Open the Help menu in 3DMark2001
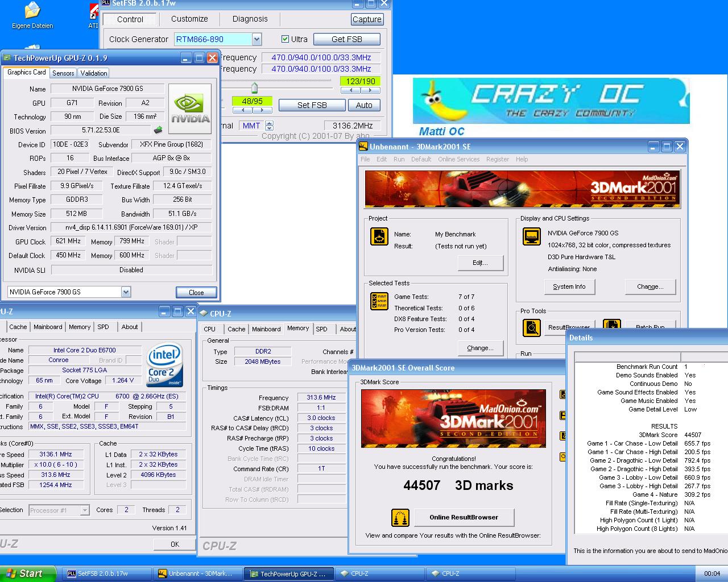This screenshot has width=728, height=582. coord(522,159)
